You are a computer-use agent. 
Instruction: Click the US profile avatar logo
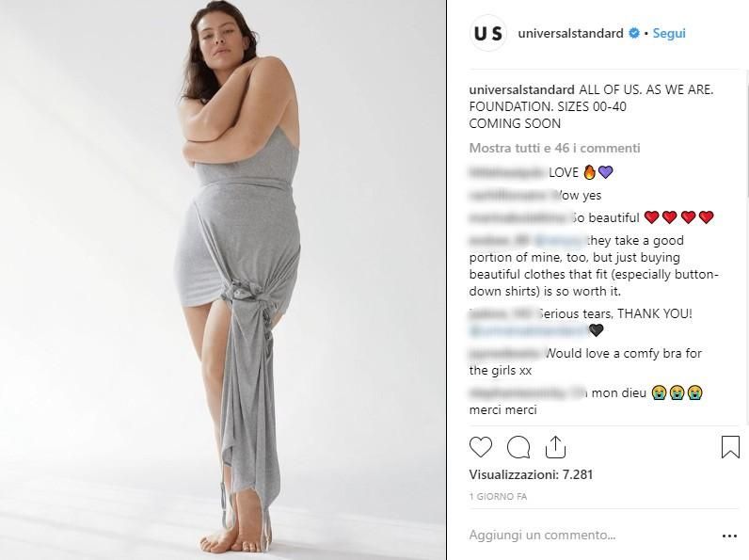tap(488, 34)
